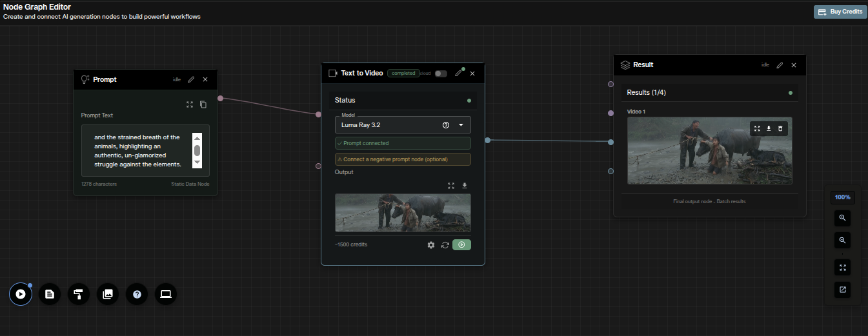Open the Text to Video output thumbnail

coord(403,213)
